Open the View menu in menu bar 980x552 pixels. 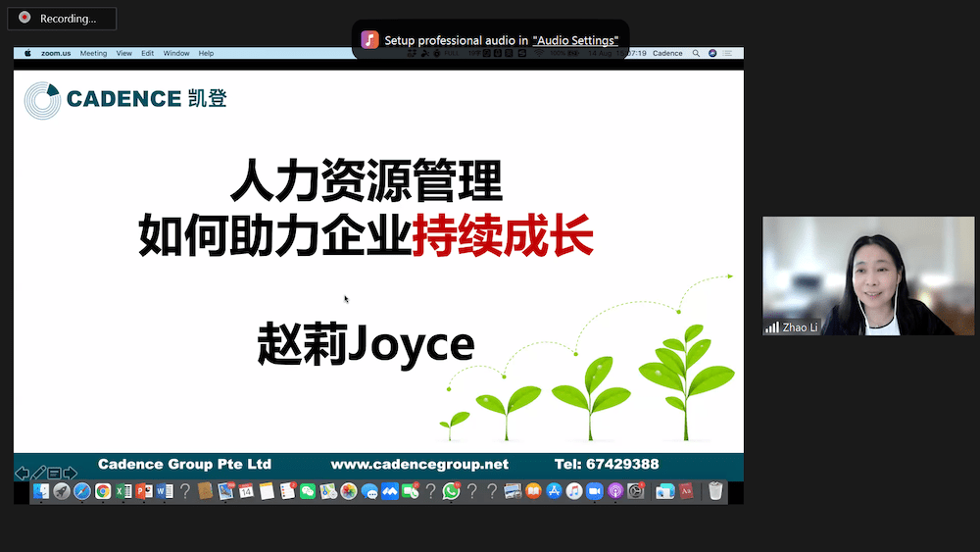(x=123, y=53)
